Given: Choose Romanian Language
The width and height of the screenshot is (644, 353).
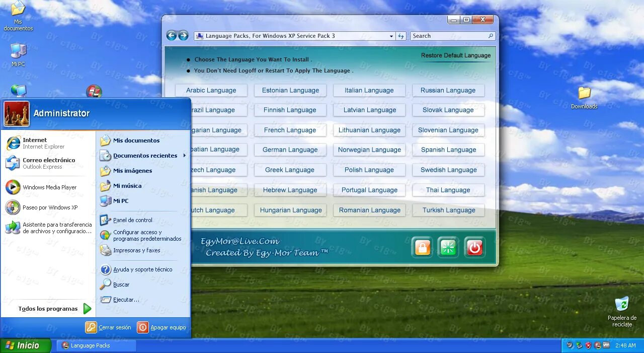Looking at the screenshot, I should point(369,210).
